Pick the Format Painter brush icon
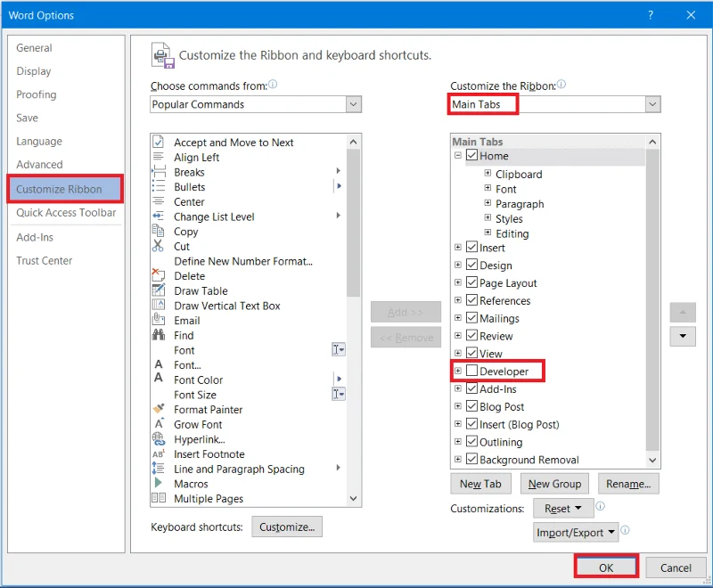 pyautogui.click(x=159, y=409)
